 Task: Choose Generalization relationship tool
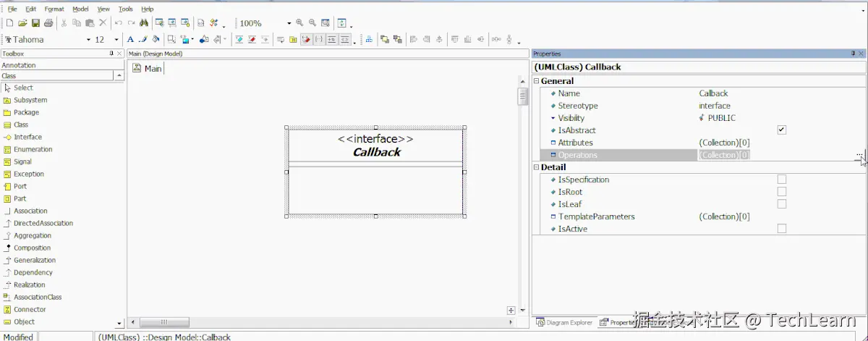pyautogui.click(x=34, y=260)
